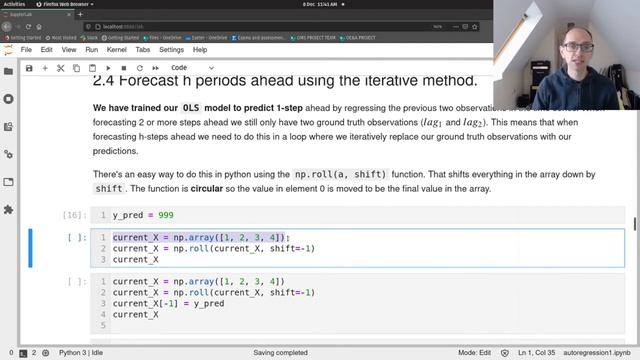The height and width of the screenshot is (360, 640).
Task: Select the JupyterLab browser tab
Action: tap(37, 15)
